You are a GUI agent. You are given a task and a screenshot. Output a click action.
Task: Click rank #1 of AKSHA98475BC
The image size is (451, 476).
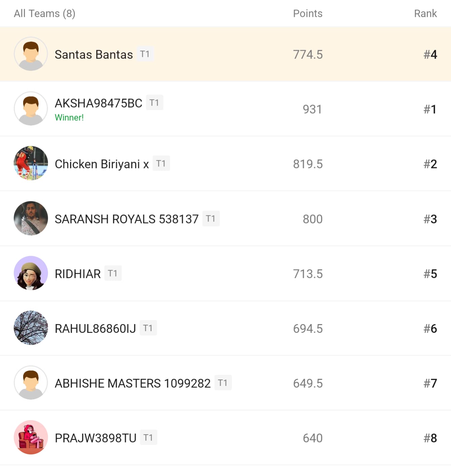[x=430, y=109]
